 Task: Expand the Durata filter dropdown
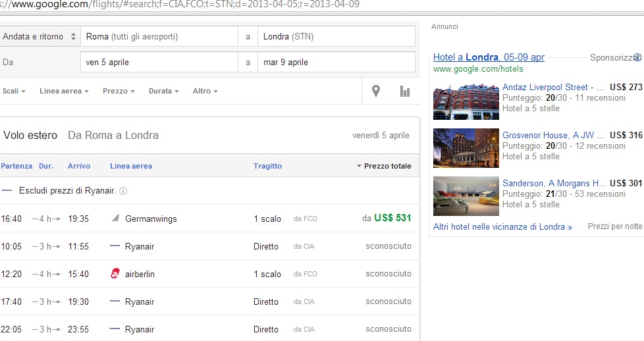[164, 92]
